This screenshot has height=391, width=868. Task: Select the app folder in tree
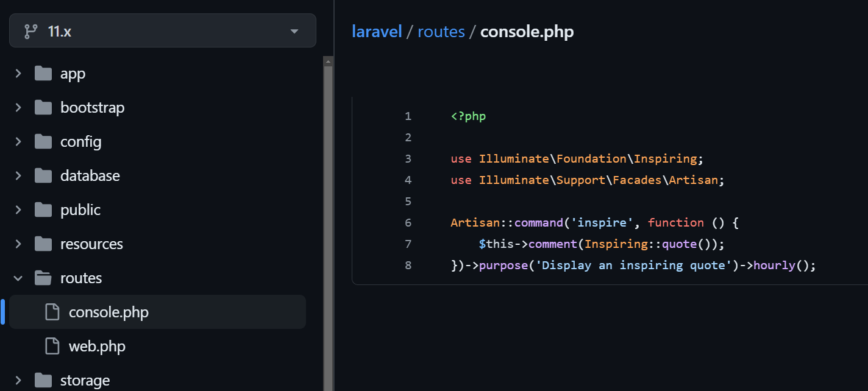tap(73, 74)
